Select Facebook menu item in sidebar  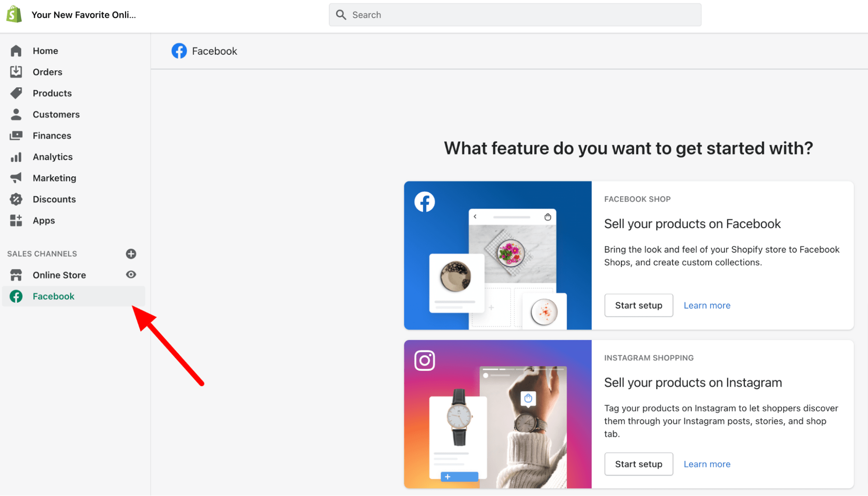54,296
